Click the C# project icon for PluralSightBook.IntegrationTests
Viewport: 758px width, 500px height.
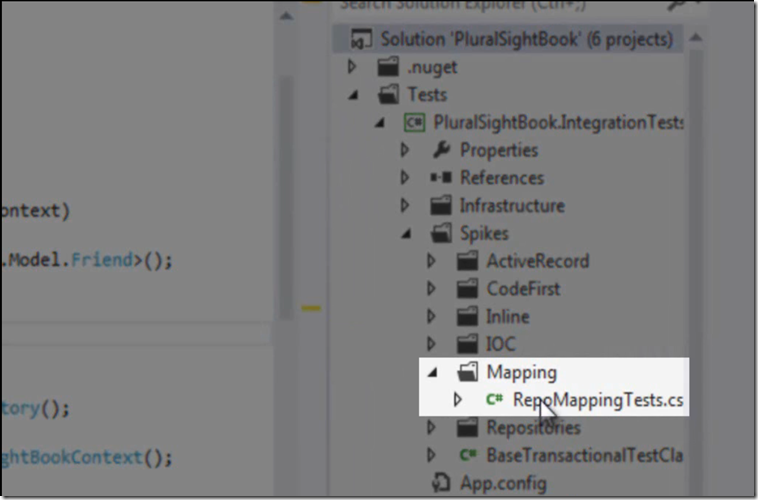(414, 122)
